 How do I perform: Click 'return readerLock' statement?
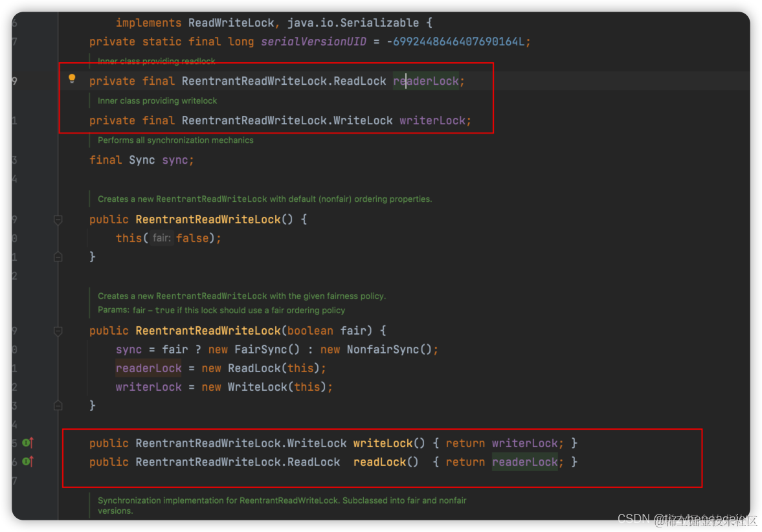(x=502, y=462)
